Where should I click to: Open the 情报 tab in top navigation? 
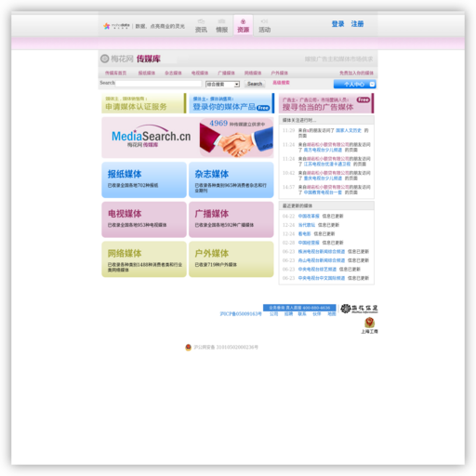pos(222,26)
